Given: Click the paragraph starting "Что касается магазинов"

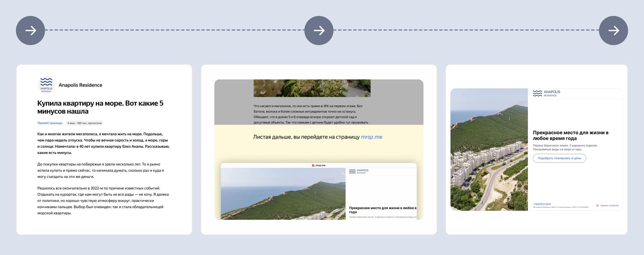Looking at the screenshot, I should [x=311, y=114].
